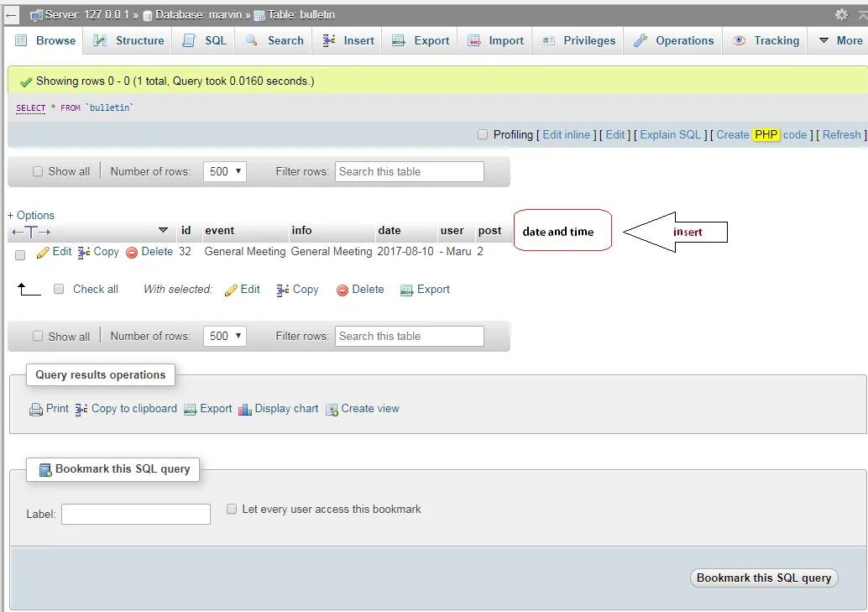Click the red delete icon in row 32
The height and width of the screenshot is (612, 868).
click(132, 253)
